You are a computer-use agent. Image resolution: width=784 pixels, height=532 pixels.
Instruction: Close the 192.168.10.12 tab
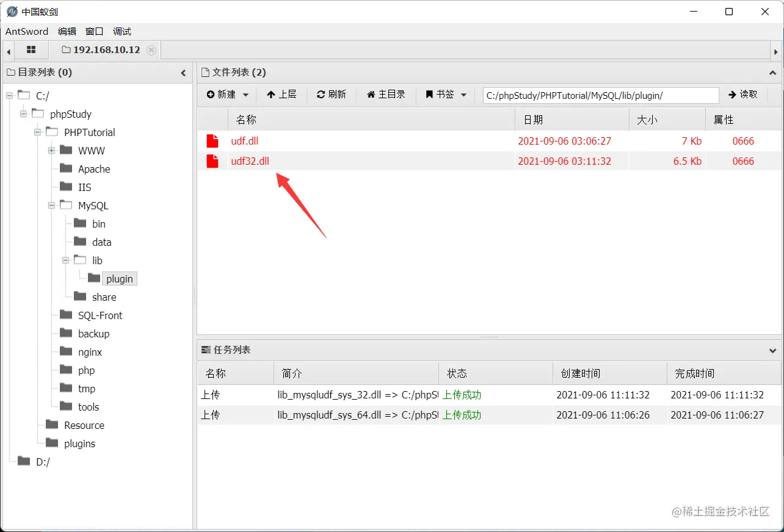click(x=151, y=50)
